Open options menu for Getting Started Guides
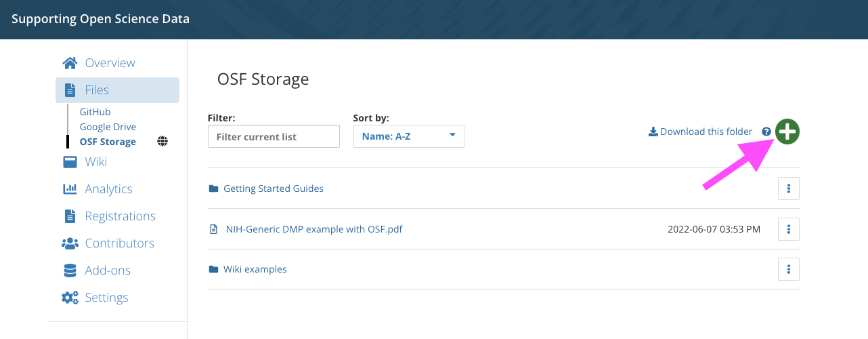The height and width of the screenshot is (339, 868). 789,188
